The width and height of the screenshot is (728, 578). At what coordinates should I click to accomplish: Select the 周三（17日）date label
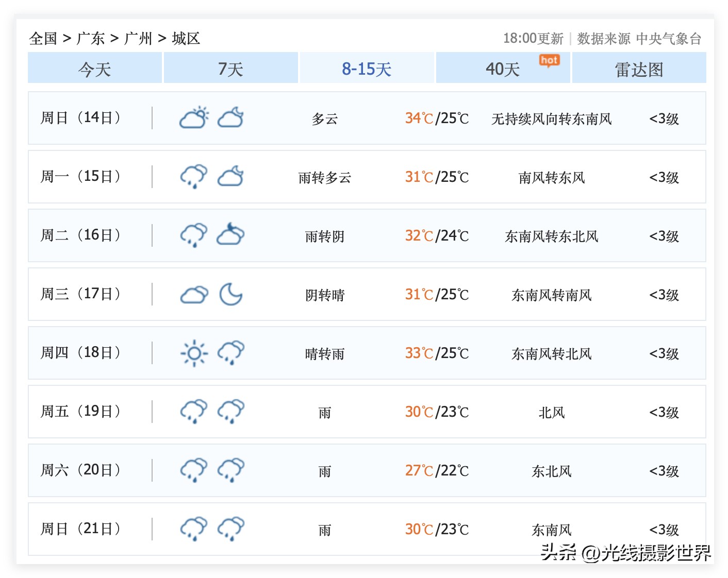point(81,294)
